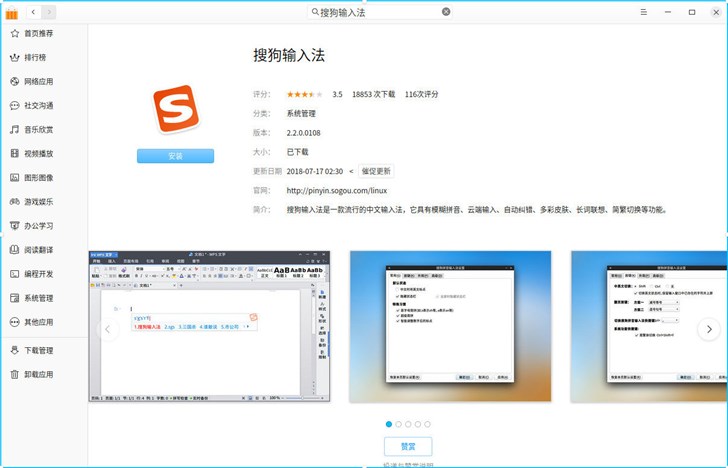This screenshot has height=468, width=728.
Task: Click 系统管理 category value in details
Action: [x=301, y=113]
